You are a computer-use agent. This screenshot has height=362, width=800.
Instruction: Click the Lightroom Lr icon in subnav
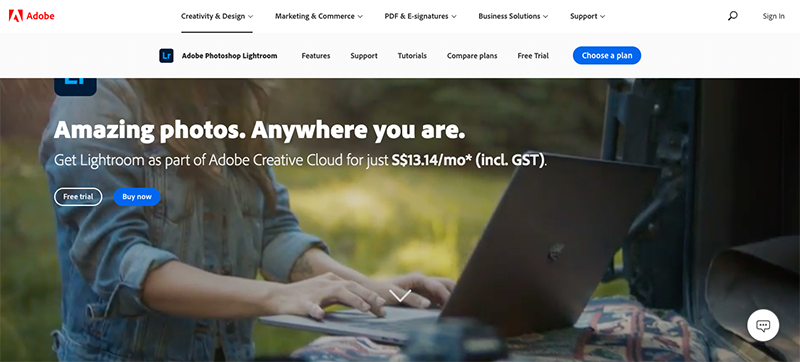[x=166, y=56]
